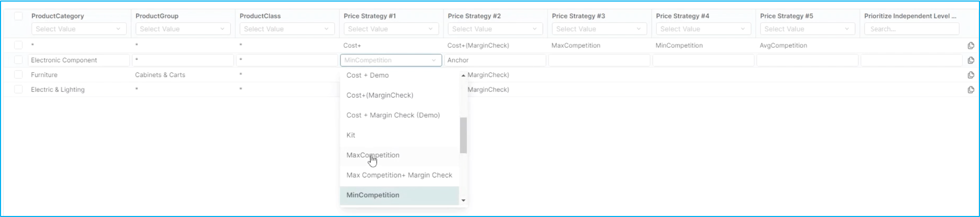Pick Max Competition+ Margin Check option
The width and height of the screenshot is (980, 217).
[x=399, y=175]
